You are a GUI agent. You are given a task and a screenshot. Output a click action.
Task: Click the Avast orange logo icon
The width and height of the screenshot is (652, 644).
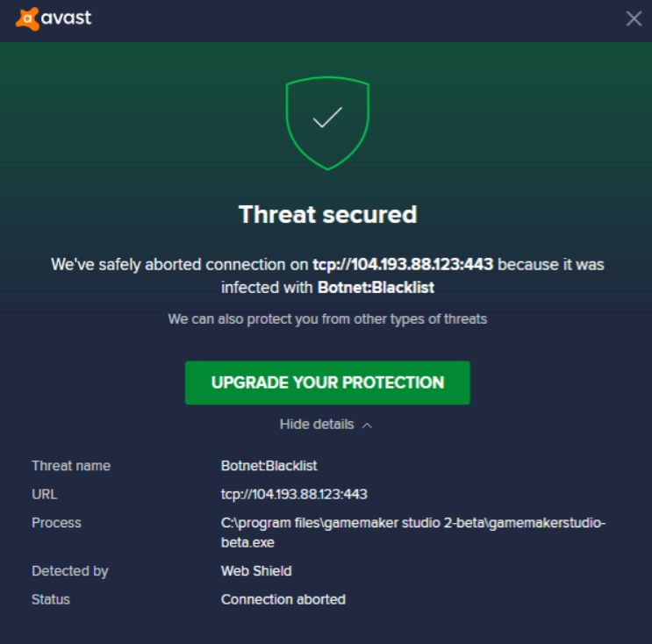coord(27,18)
